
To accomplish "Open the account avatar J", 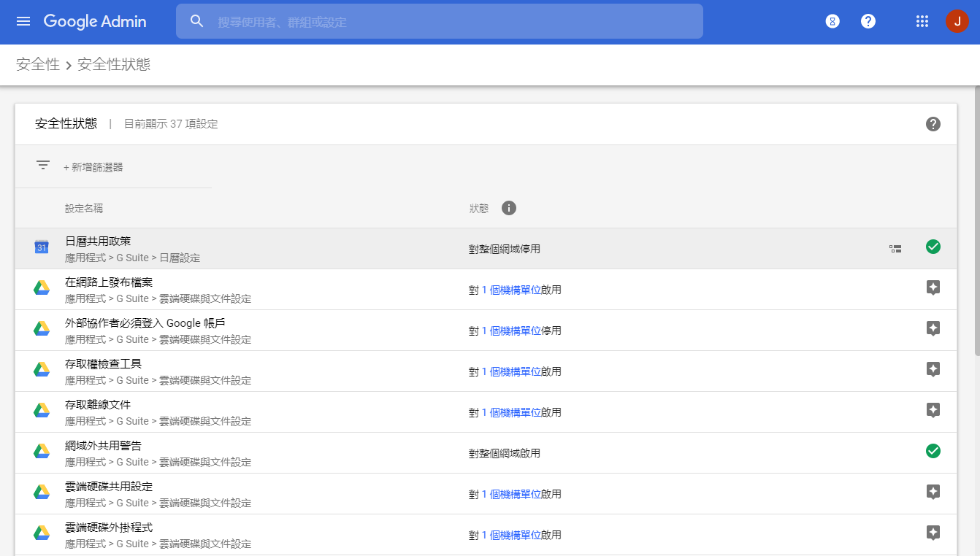I will click(957, 21).
